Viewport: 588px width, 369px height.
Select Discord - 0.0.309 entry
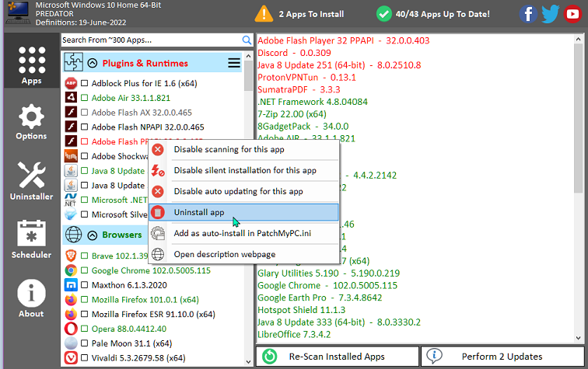point(294,53)
